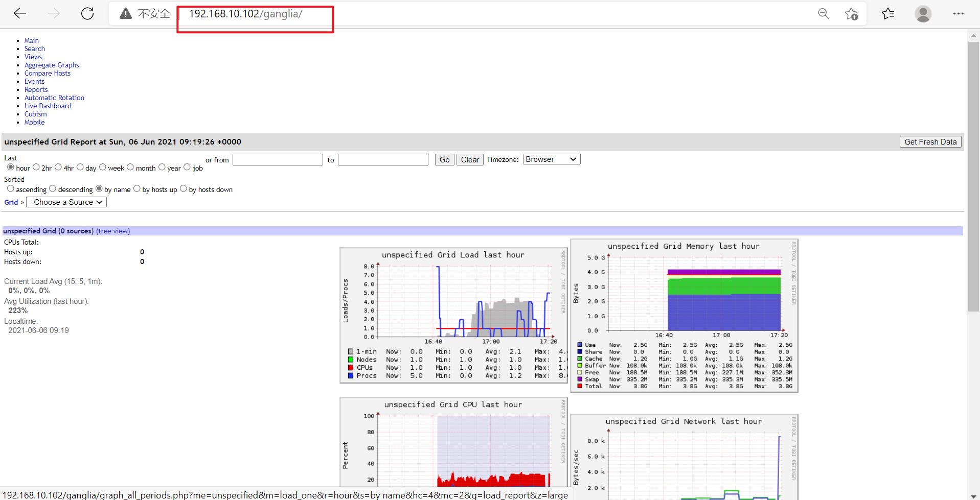Screen dimensions: 980x500
Task: Open the Views menu link
Action: click(33, 57)
